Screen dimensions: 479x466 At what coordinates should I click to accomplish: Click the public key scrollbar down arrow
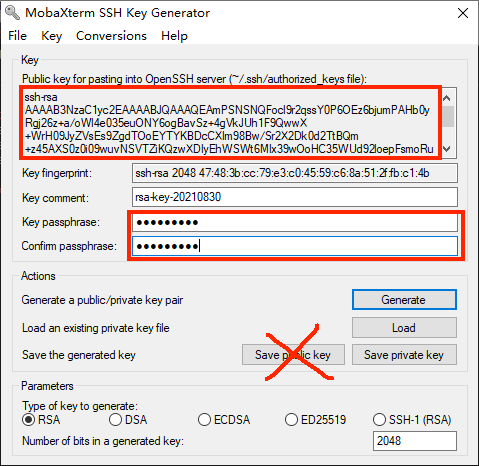pyautogui.click(x=447, y=149)
